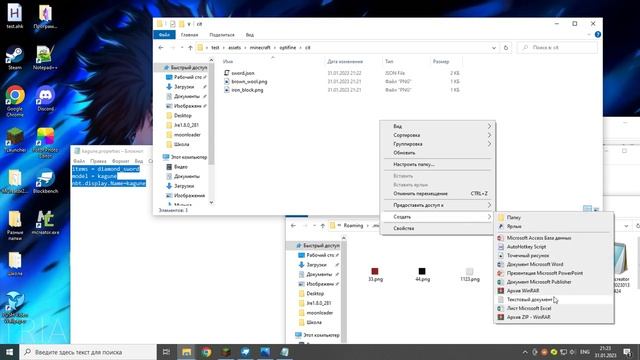
Task: Open Fotor Photo Editor desktop shortcut
Action: [45, 143]
